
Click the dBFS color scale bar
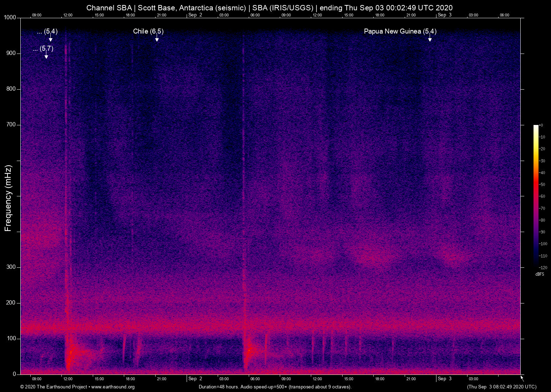click(x=536, y=196)
